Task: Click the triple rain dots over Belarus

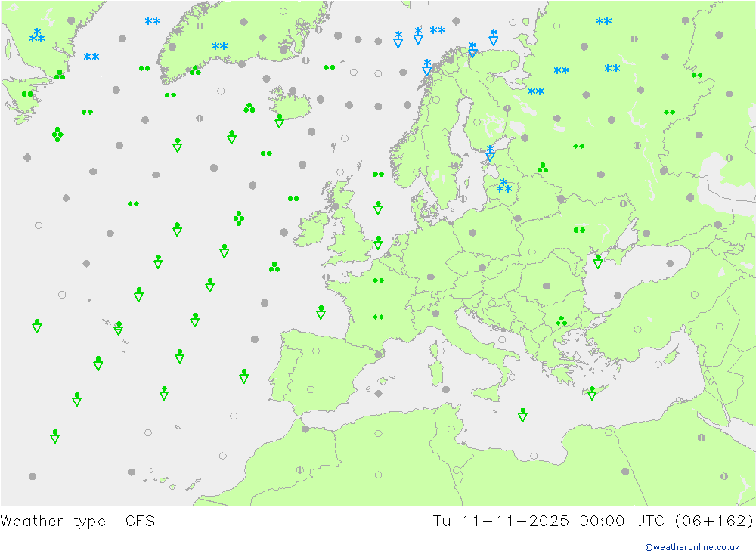Action: pos(543,167)
